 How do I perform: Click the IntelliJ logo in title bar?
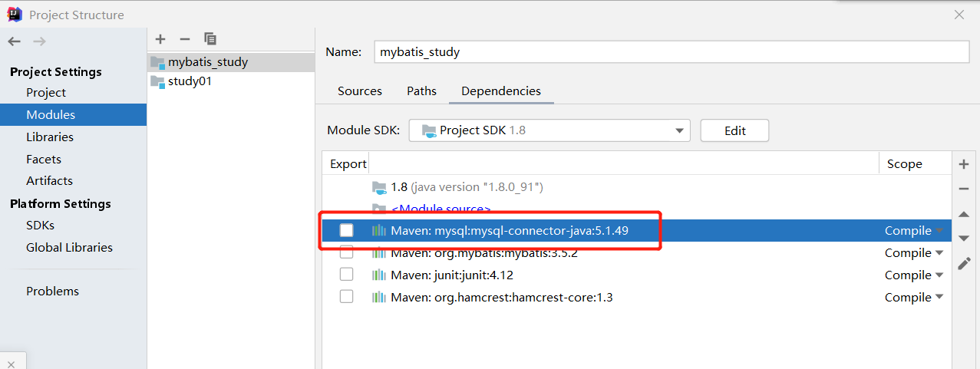coord(15,15)
